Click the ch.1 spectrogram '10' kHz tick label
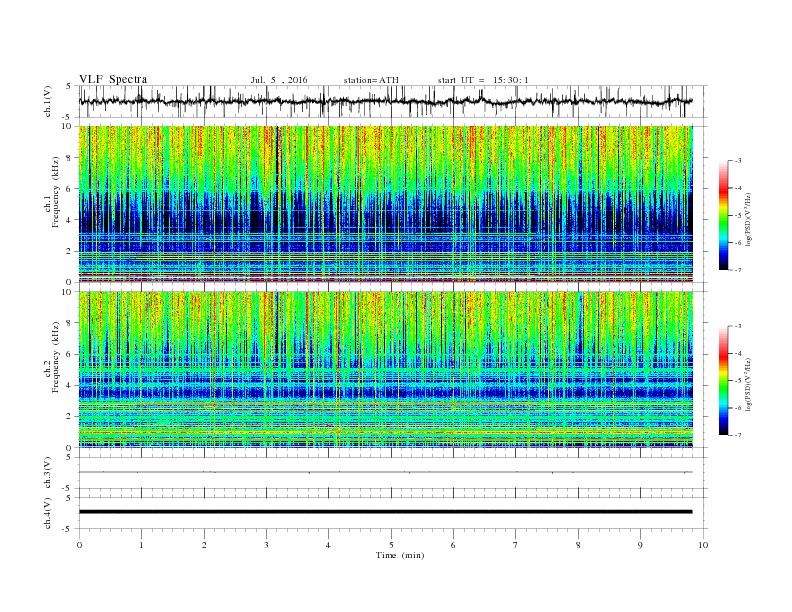The image size is (792, 612). point(68,126)
